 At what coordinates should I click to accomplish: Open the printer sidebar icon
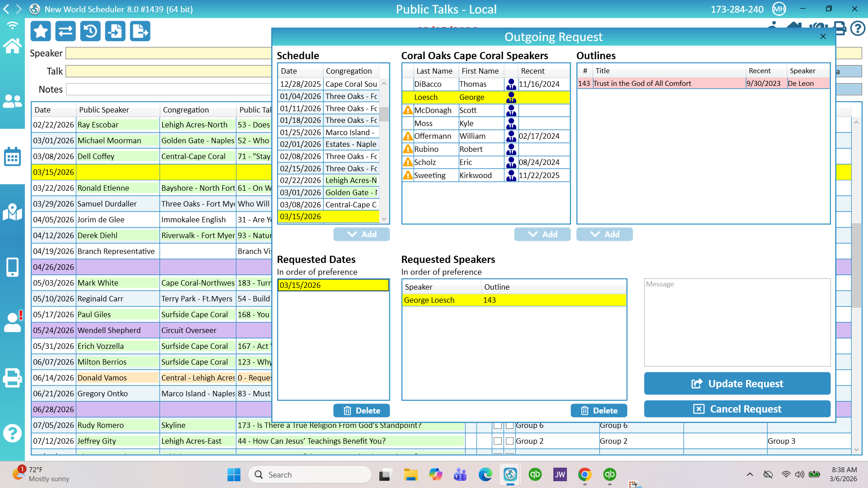(12, 378)
